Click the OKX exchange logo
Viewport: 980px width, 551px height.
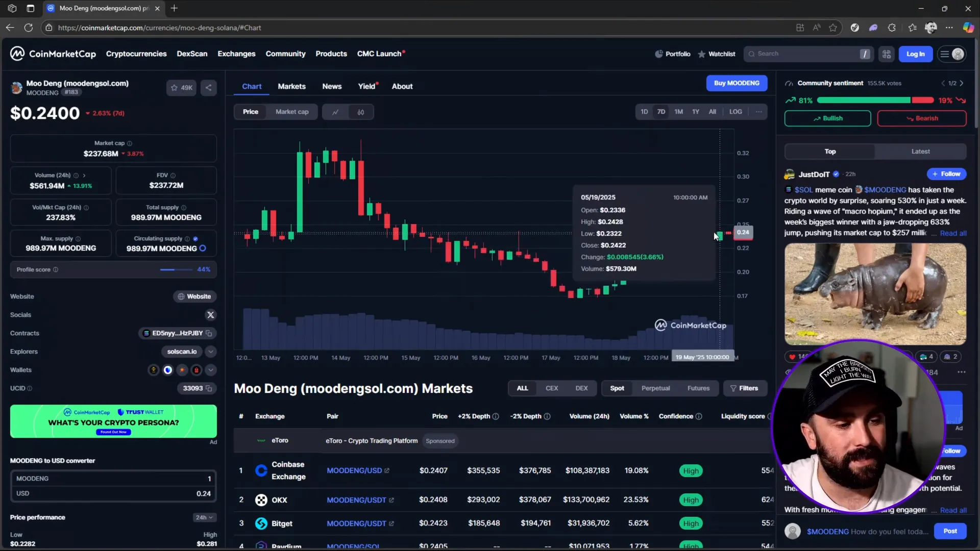point(261,500)
